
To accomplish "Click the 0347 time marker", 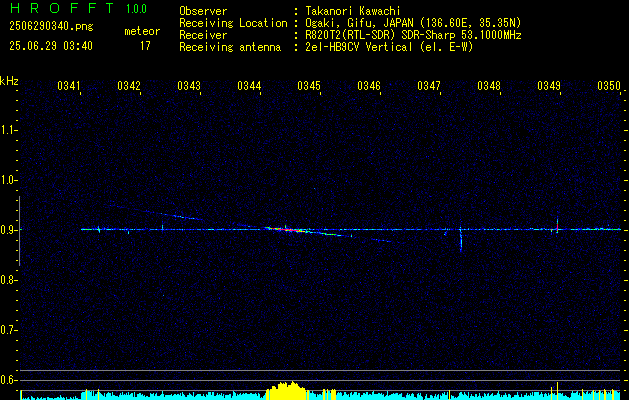I will (x=429, y=86).
